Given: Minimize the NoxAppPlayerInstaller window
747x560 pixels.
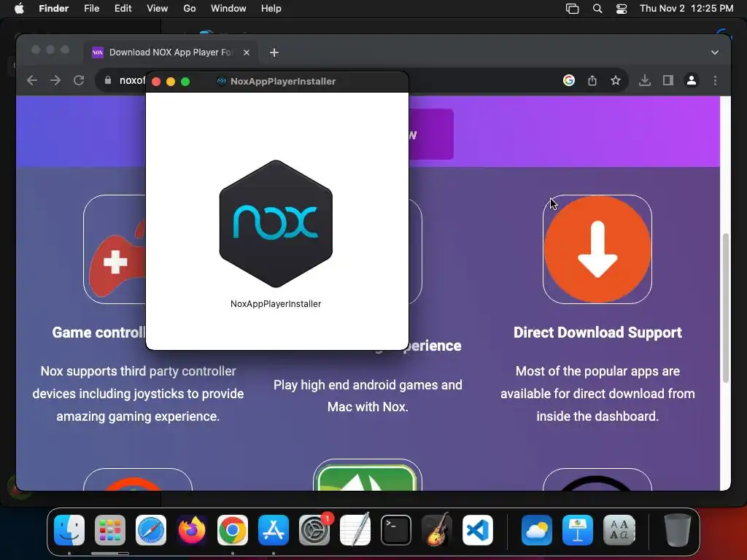Looking at the screenshot, I should click(x=171, y=82).
